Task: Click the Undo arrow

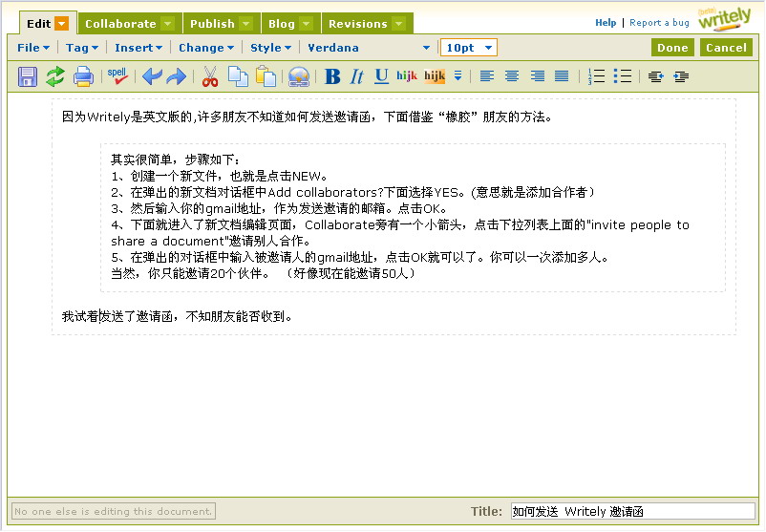Action: click(x=153, y=76)
